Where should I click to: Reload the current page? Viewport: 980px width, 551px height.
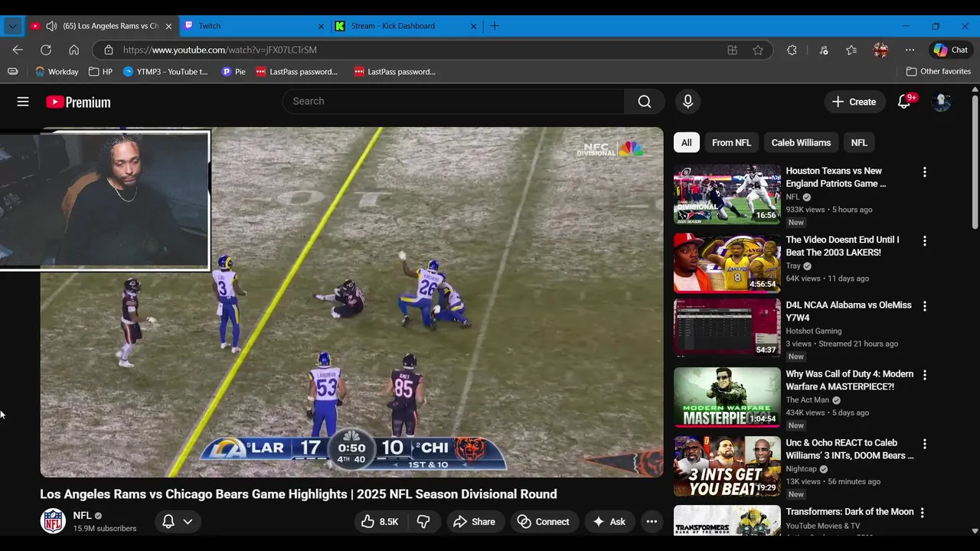(46, 50)
